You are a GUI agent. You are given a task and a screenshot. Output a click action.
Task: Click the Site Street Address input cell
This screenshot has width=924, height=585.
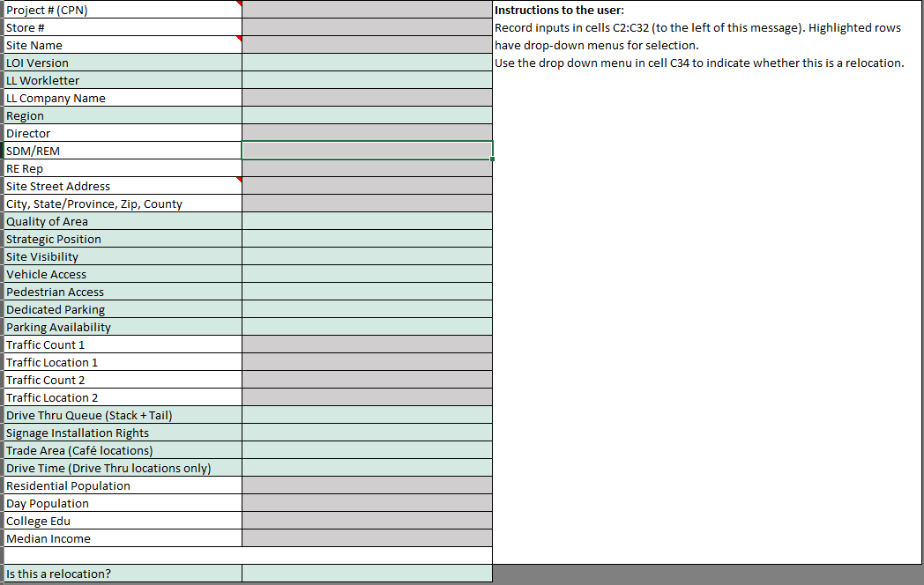(367, 186)
